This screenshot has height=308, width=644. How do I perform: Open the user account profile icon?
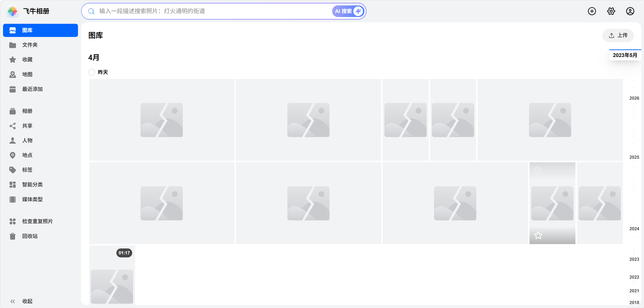coord(630,11)
